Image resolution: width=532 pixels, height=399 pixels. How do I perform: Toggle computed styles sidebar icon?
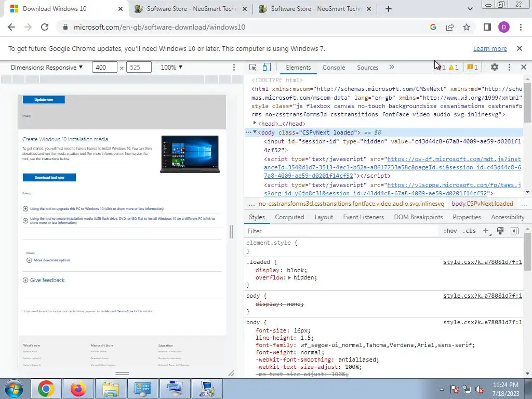tap(514, 231)
